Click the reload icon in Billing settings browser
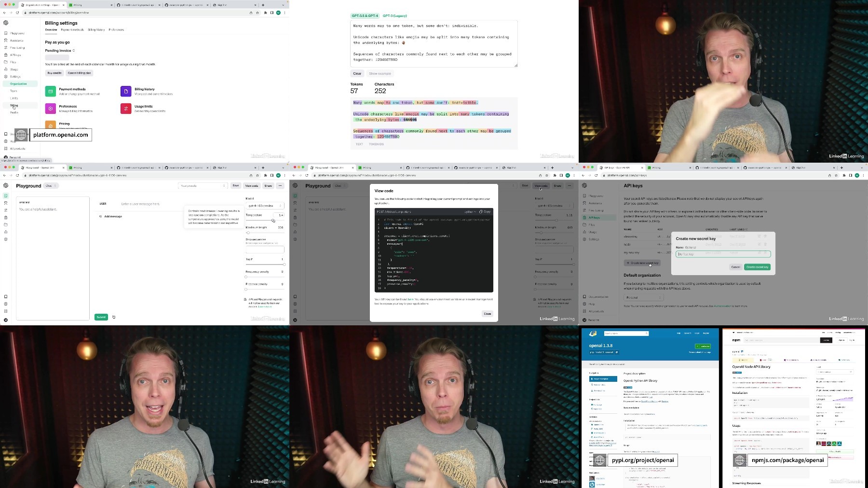The image size is (868, 488). coord(17,13)
